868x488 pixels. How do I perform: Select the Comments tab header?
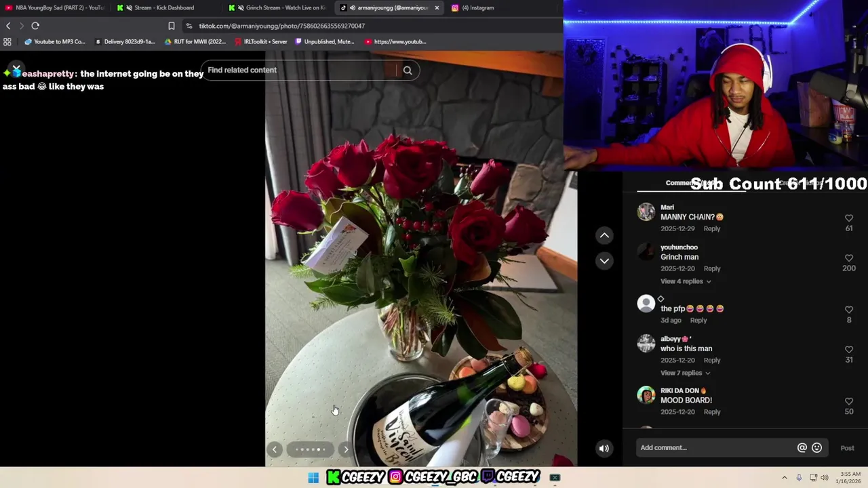coord(691,183)
